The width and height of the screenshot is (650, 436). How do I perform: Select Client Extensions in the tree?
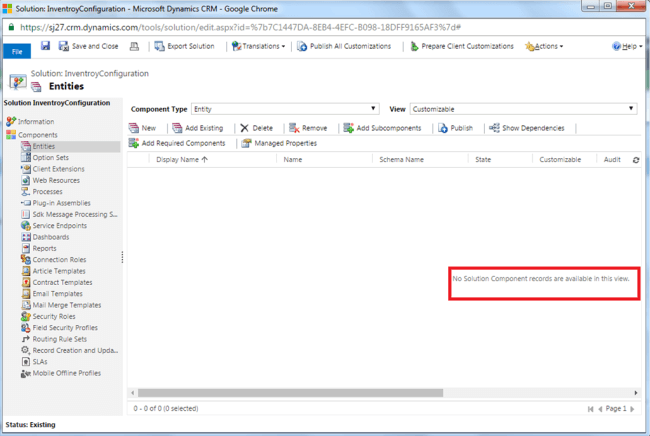click(53, 169)
